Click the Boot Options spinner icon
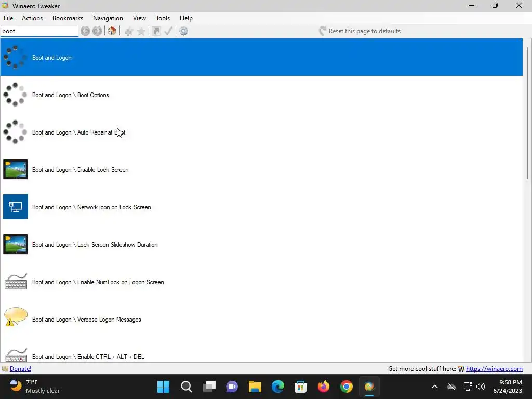 [15, 95]
